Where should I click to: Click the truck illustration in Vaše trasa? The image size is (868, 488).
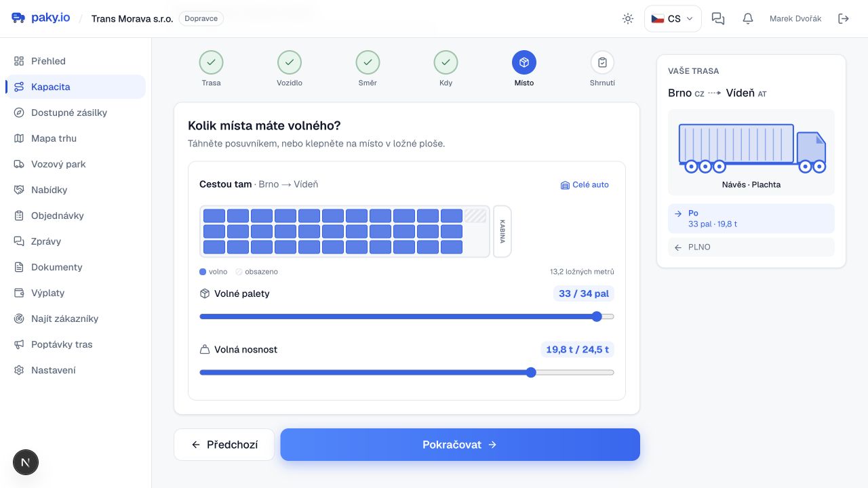(751, 148)
